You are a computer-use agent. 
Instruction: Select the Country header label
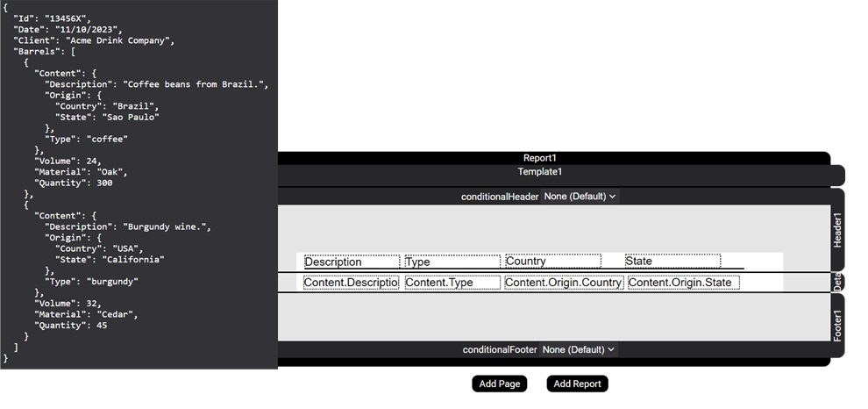[552, 262]
